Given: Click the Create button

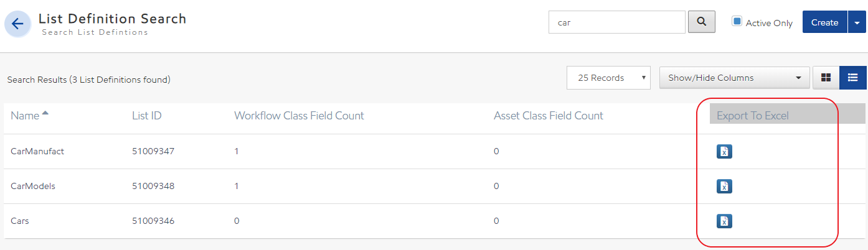Looking at the screenshot, I should tap(824, 22).
